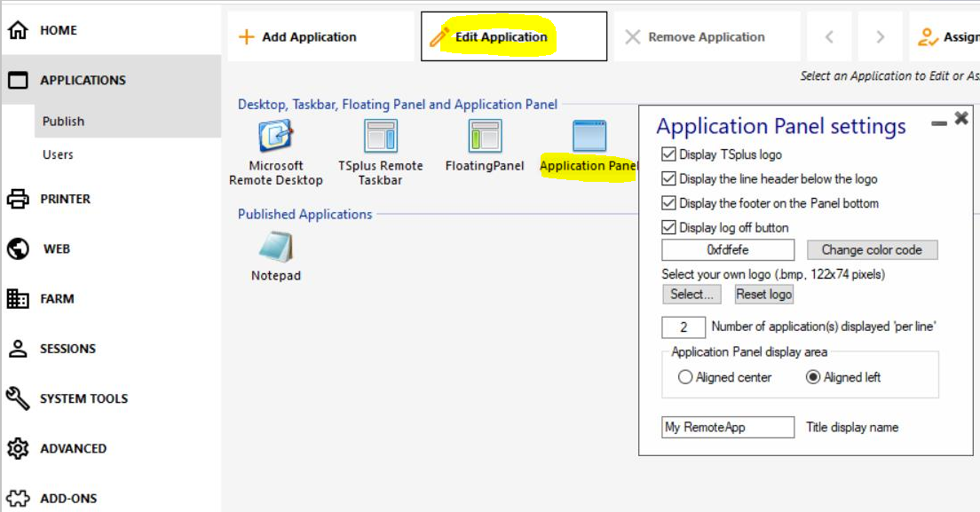Select Aligned left radio option
The height and width of the screenshot is (512, 980).
813,377
